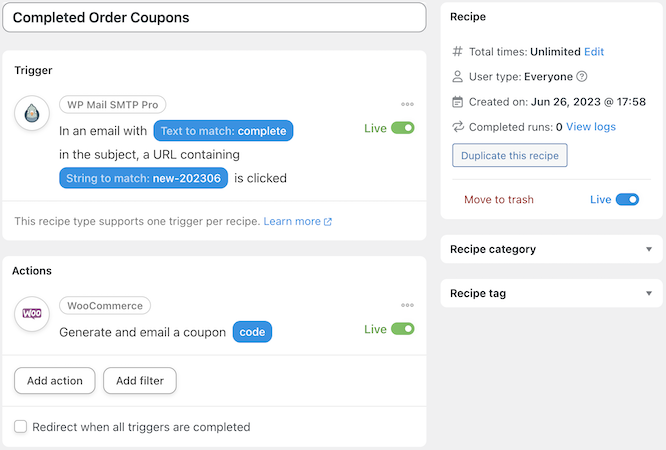Open the trigger's three-dot options menu
Viewport: 666px width, 450px height.
(407, 104)
